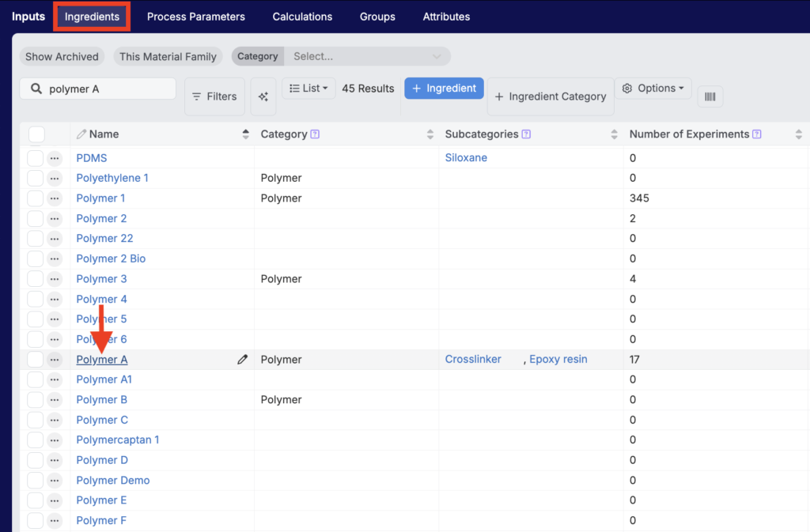Select the checkbox for Polymer B row
This screenshot has height=532, width=810.
[x=35, y=399]
